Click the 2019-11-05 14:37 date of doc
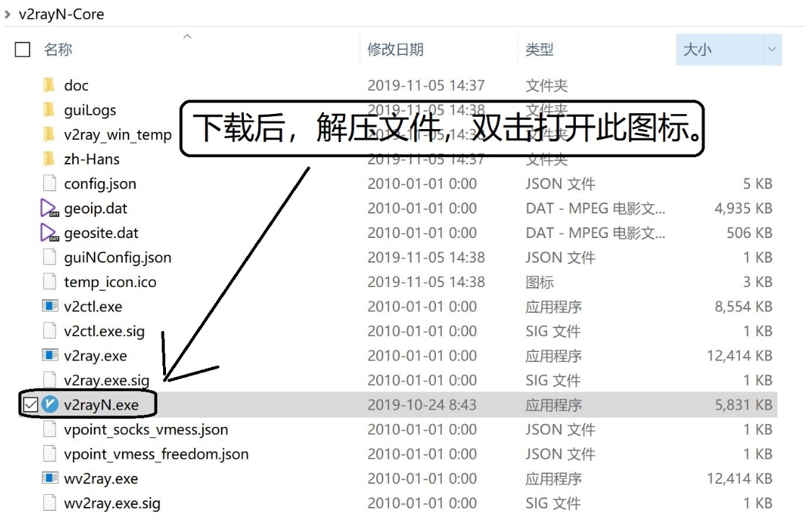This screenshot has width=812, height=520. (x=426, y=85)
